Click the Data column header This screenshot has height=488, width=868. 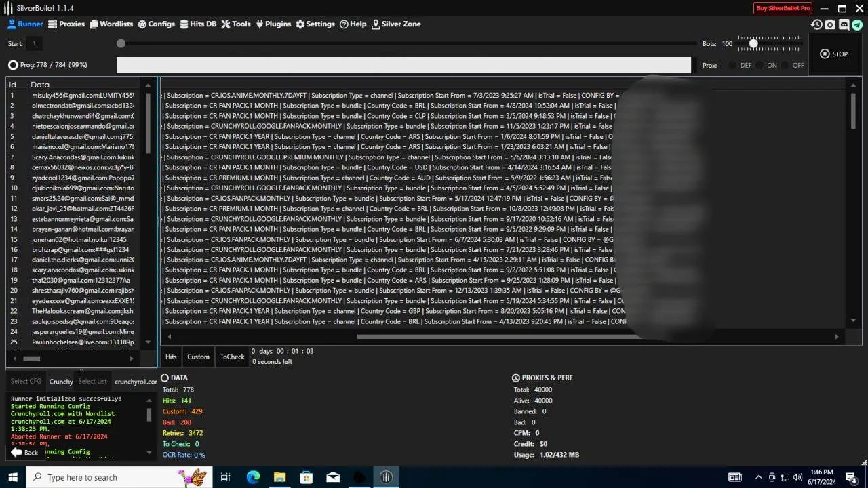(40, 85)
